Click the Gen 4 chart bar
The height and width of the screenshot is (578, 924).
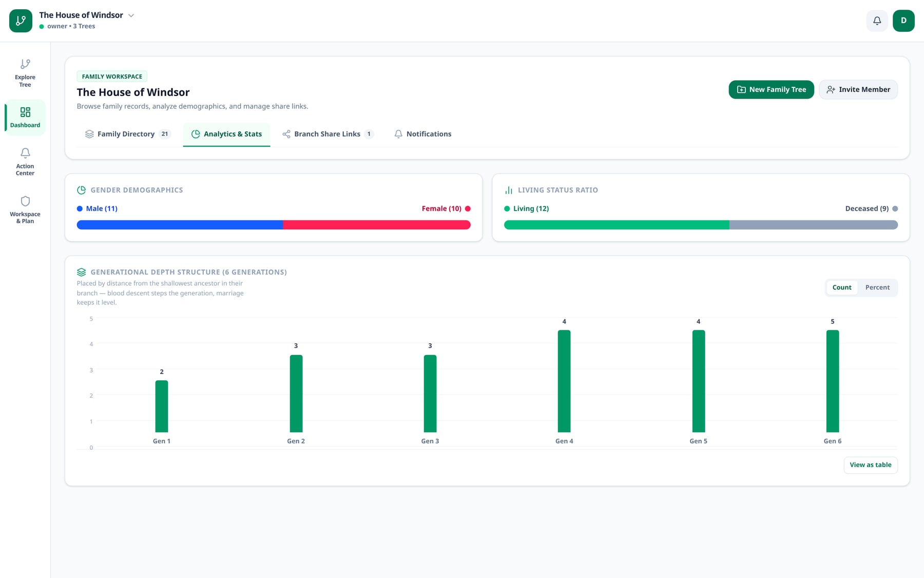pyautogui.click(x=564, y=381)
